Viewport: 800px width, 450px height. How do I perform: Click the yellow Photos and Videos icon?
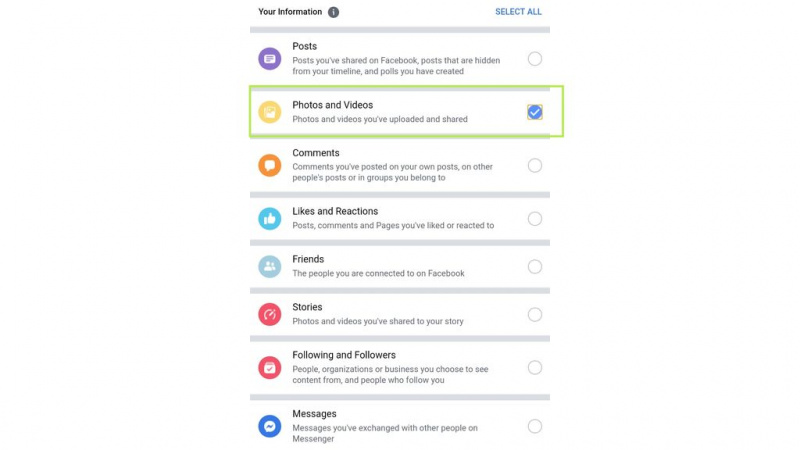click(269, 112)
